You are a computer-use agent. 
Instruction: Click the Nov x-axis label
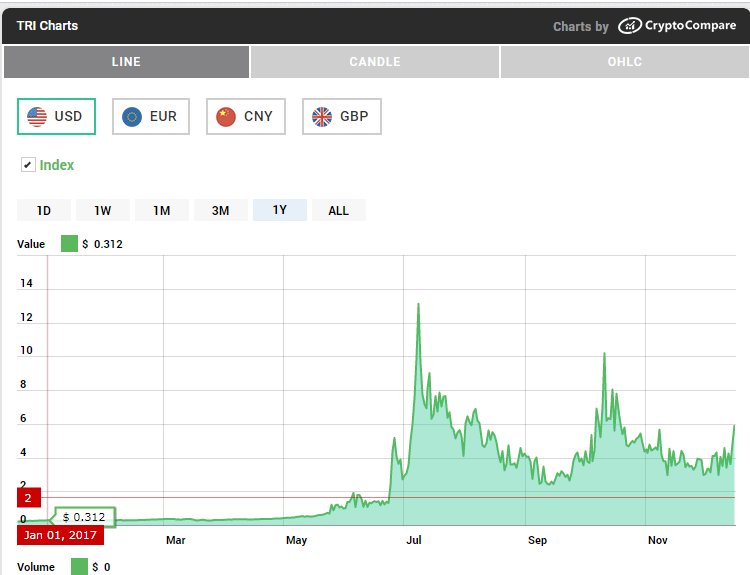[657, 540]
